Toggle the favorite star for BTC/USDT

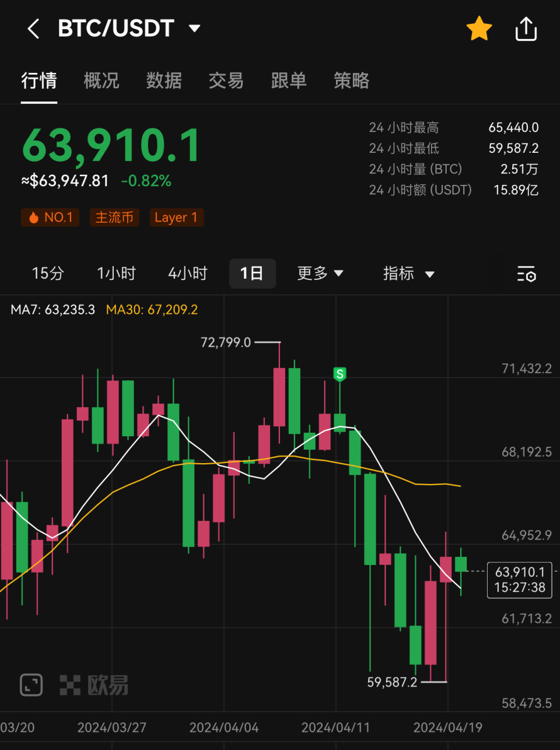[x=479, y=27]
